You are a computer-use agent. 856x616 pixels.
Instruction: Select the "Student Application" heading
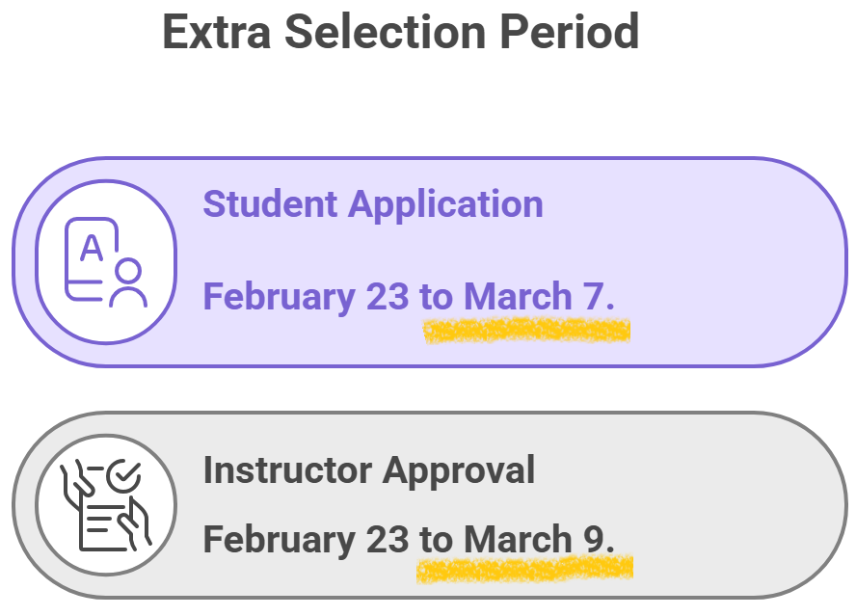pyautogui.click(x=372, y=204)
